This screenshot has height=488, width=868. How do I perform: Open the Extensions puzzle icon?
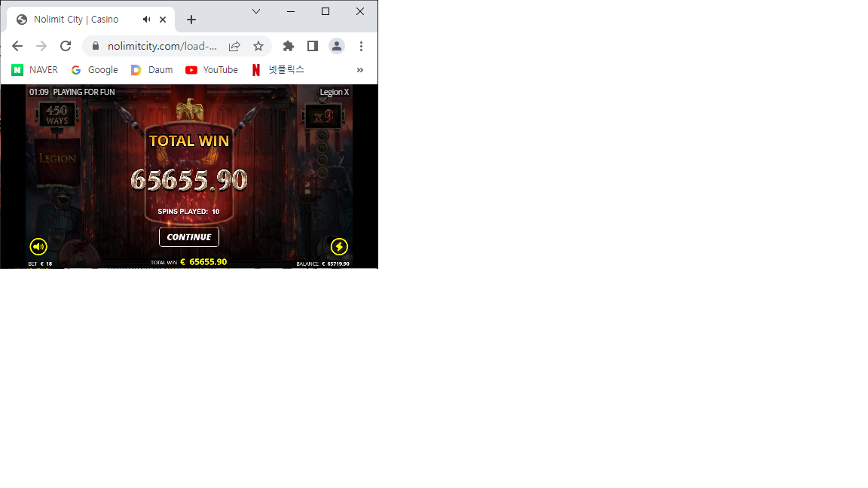[x=289, y=46]
